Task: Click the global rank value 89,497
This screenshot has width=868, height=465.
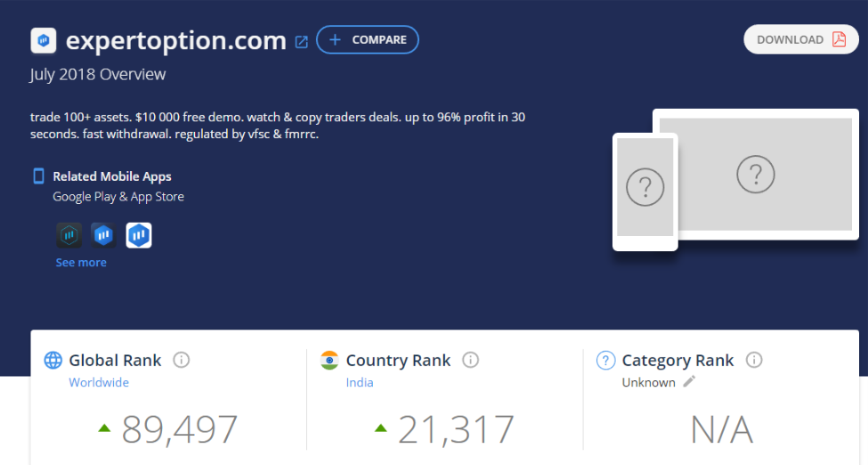Action: [179, 429]
